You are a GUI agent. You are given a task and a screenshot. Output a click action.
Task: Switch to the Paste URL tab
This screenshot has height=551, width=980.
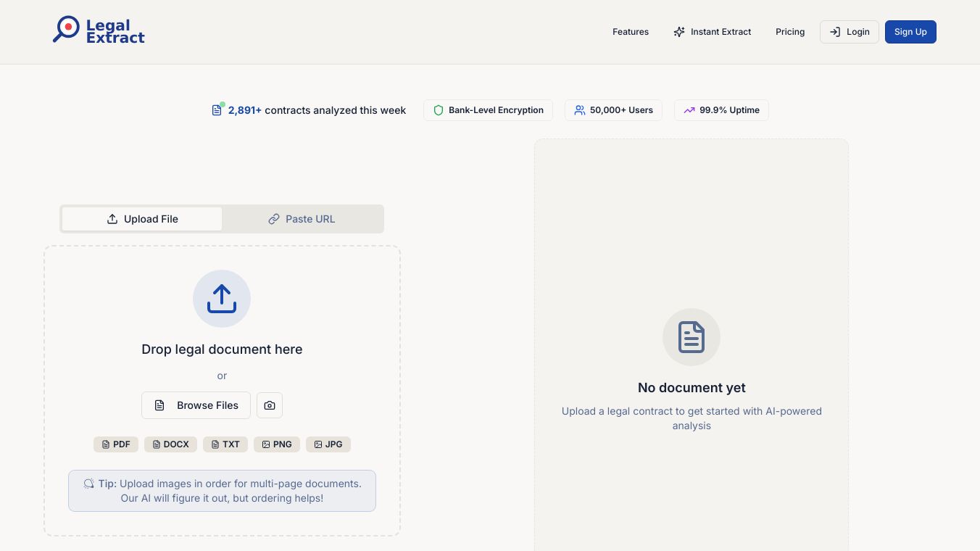click(302, 219)
